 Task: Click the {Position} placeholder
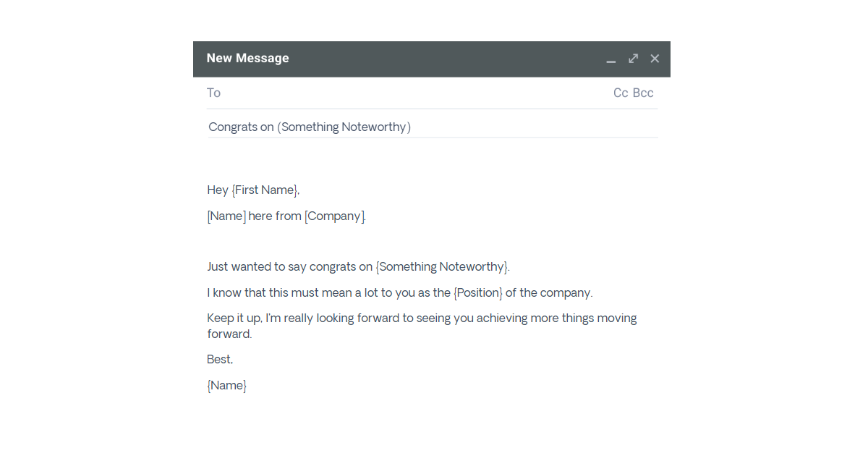[478, 293]
